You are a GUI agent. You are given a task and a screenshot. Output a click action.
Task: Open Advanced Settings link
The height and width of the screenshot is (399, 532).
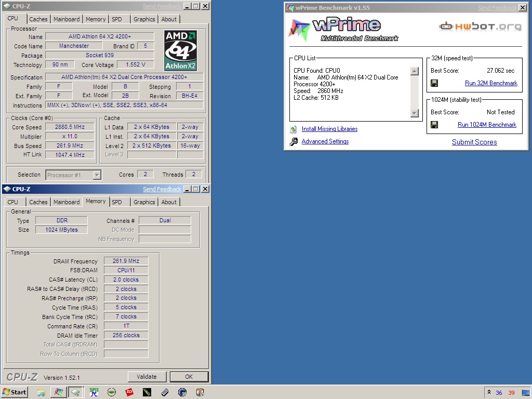point(325,141)
